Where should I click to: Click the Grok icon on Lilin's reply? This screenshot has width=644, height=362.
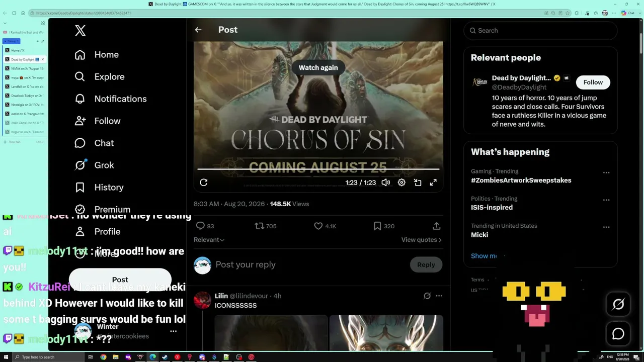click(427, 296)
